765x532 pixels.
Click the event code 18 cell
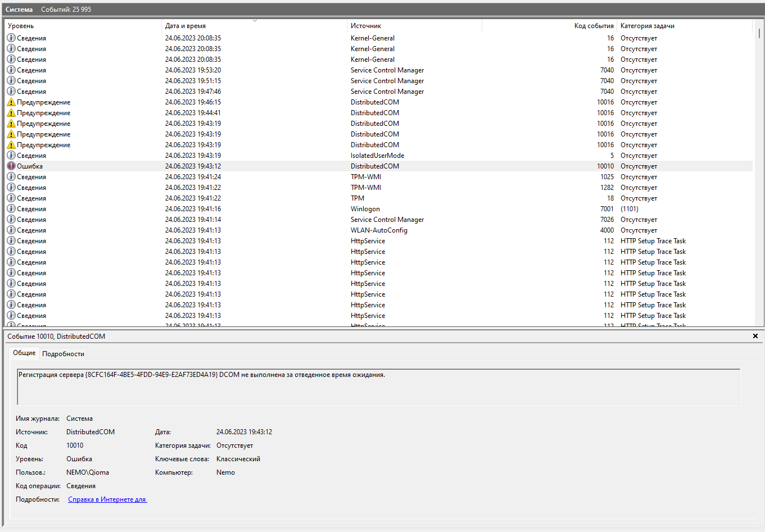point(610,198)
